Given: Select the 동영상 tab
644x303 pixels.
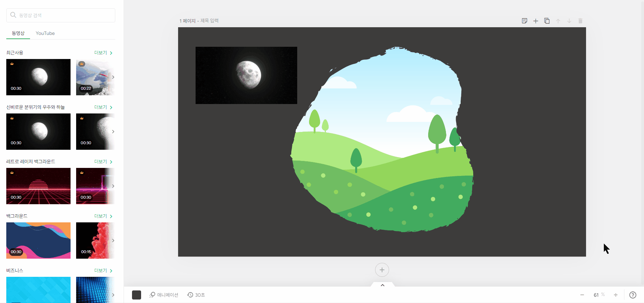Looking at the screenshot, I should tap(18, 33).
